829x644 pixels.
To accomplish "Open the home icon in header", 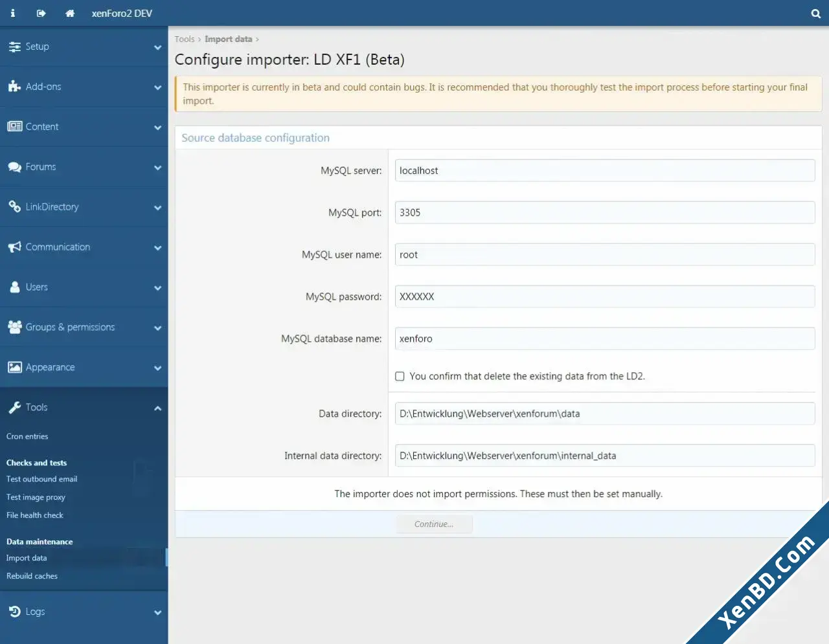I will tap(70, 13).
